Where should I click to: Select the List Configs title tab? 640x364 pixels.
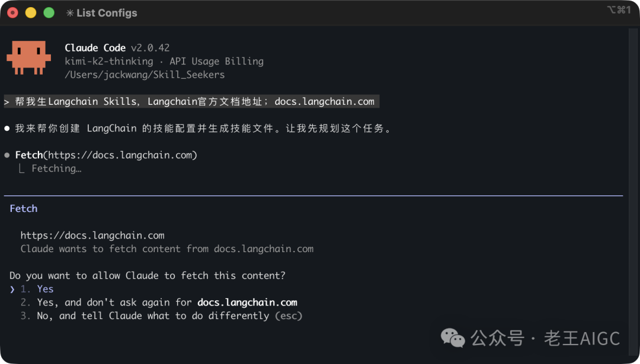pos(108,12)
